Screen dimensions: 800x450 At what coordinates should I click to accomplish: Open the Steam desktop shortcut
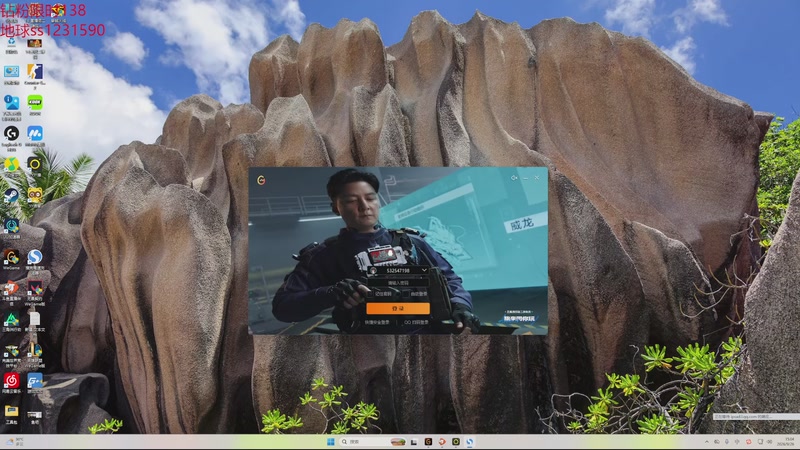point(11,195)
